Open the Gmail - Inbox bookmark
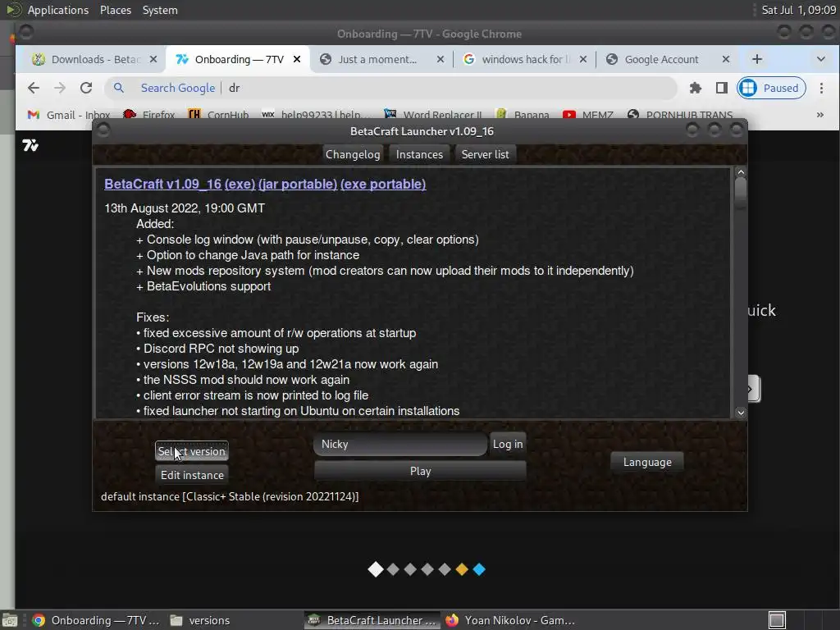This screenshot has width=840, height=630. pyautogui.click(x=69, y=115)
